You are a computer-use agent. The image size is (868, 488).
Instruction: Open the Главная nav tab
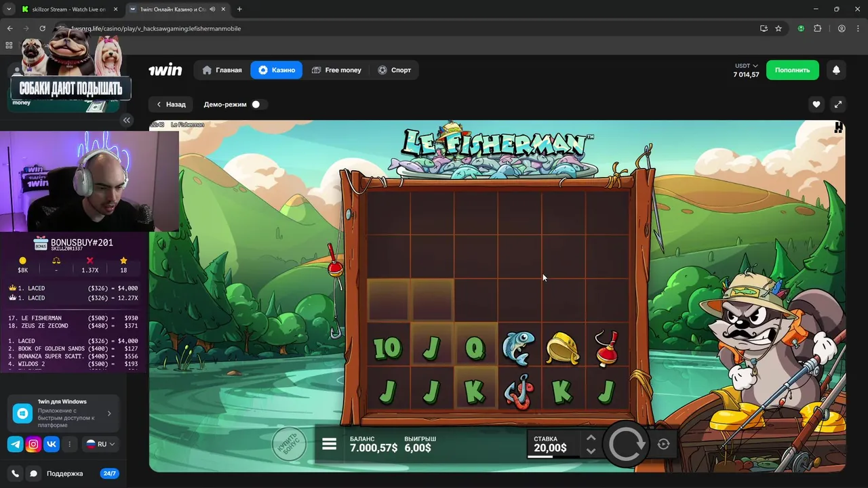coord(222,70)
